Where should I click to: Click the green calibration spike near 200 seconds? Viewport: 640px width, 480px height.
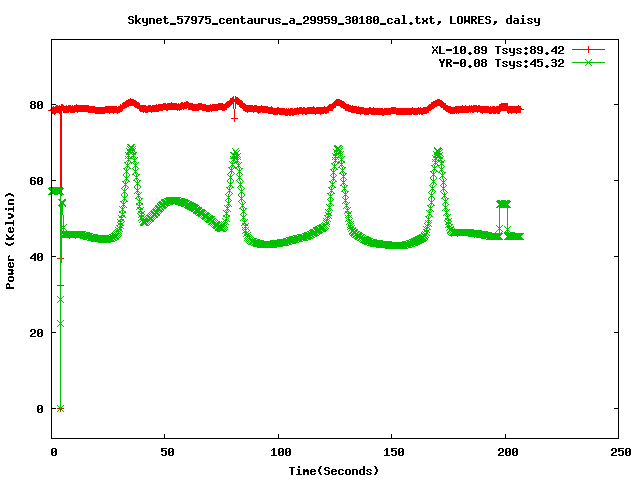point(503,204)
